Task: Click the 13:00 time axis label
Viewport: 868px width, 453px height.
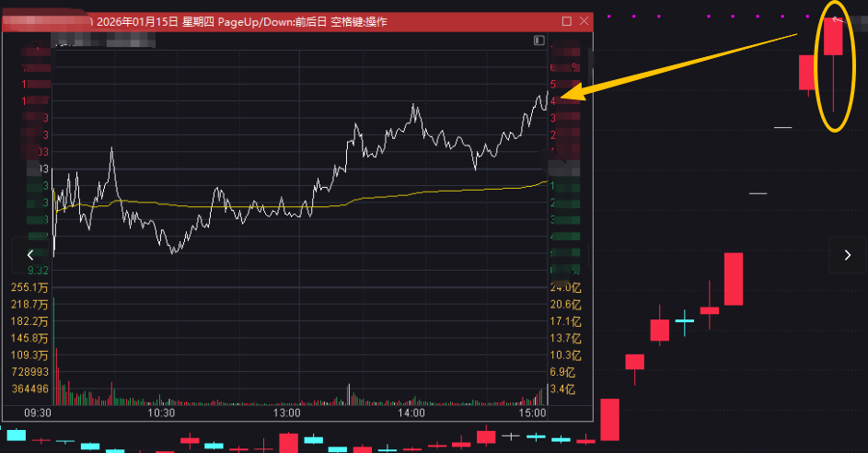Action: [287, 414]
